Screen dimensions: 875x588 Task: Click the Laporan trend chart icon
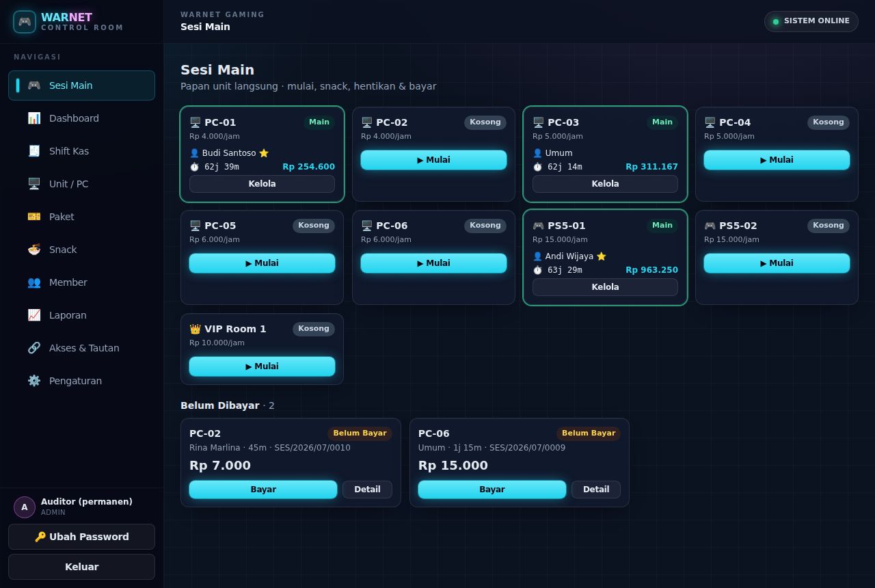33,315
